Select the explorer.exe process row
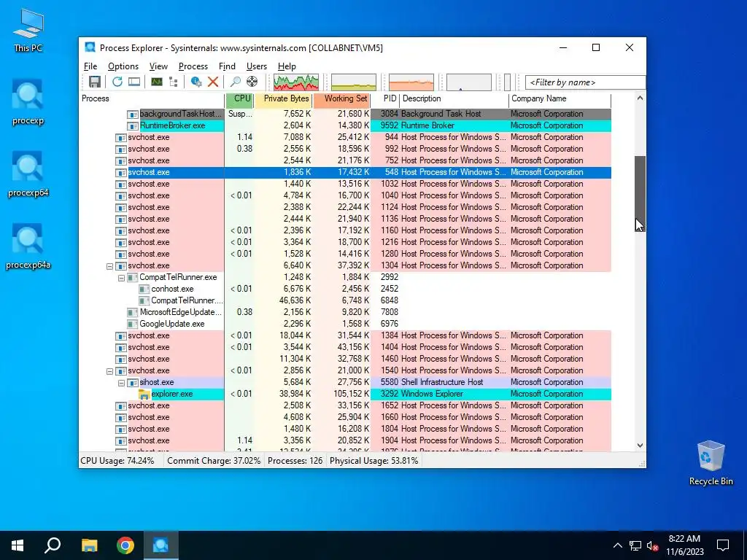The image size is (747, 560). (345, 394)
